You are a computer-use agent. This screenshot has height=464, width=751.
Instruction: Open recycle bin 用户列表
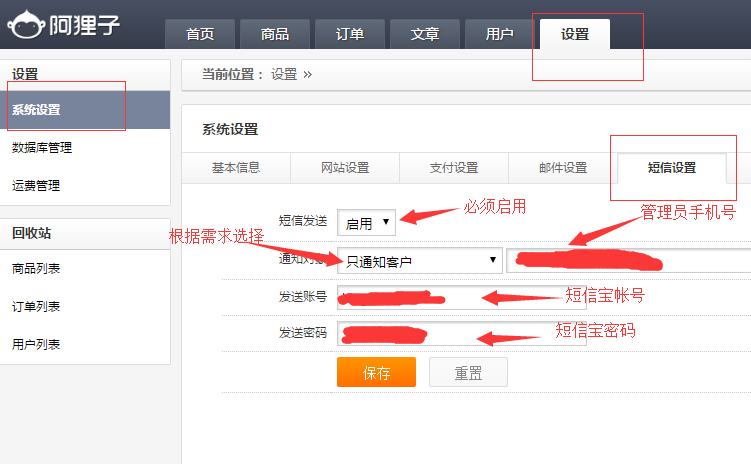point(36,344)
